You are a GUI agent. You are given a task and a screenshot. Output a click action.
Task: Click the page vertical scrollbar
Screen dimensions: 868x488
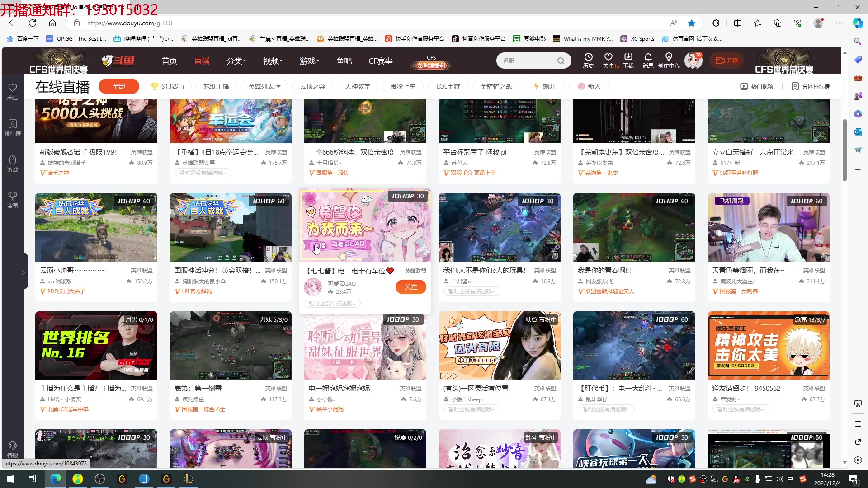tap(844, 150)
